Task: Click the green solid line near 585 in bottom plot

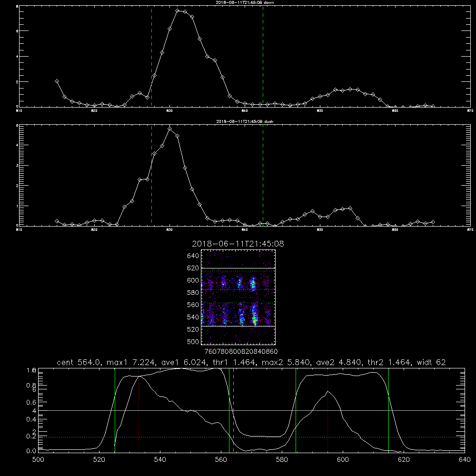Action: pyautogui.click(x=296, y=410)
